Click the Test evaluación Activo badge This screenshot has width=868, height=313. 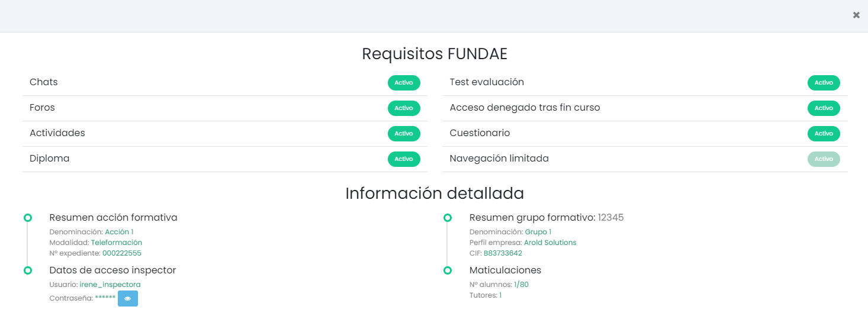824,83
